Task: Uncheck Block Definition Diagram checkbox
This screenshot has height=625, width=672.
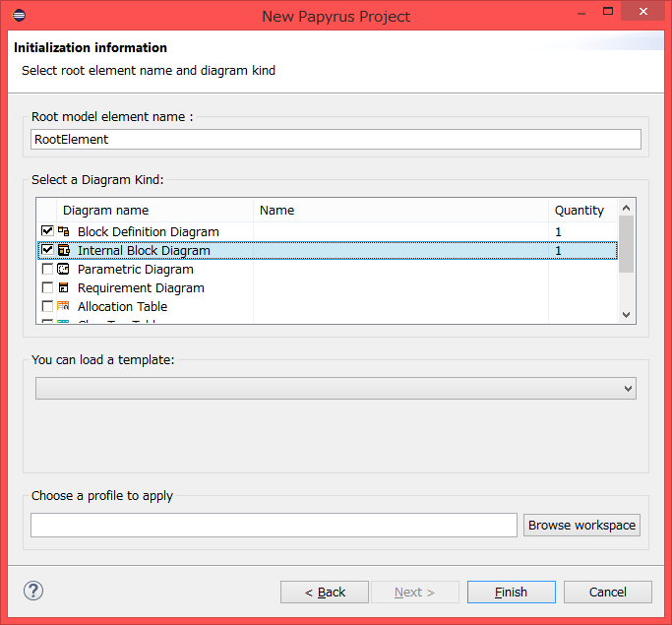Action: 47,231
